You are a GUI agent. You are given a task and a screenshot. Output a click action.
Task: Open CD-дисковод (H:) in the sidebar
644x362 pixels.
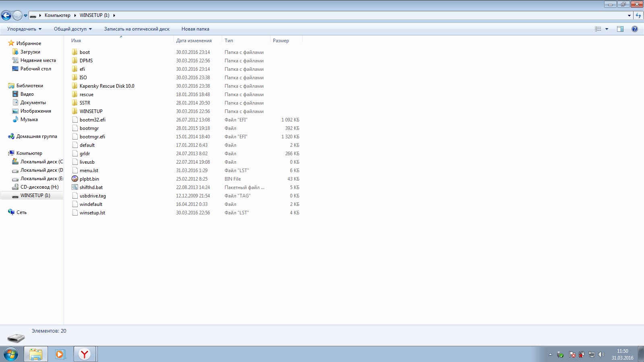(39, 187)
